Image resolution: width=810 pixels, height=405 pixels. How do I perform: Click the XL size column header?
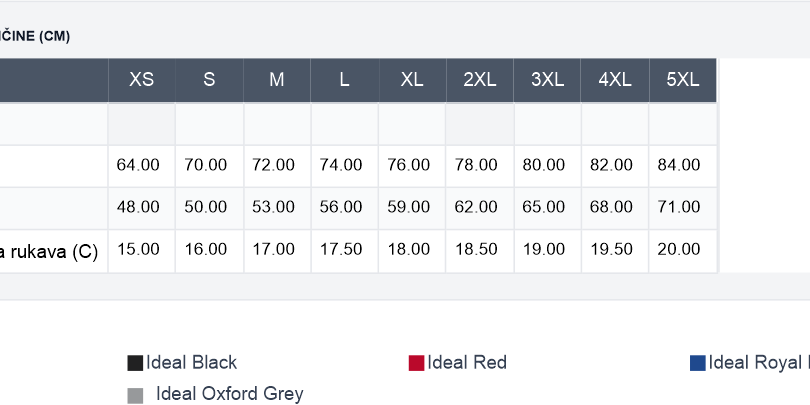(412, 80)
